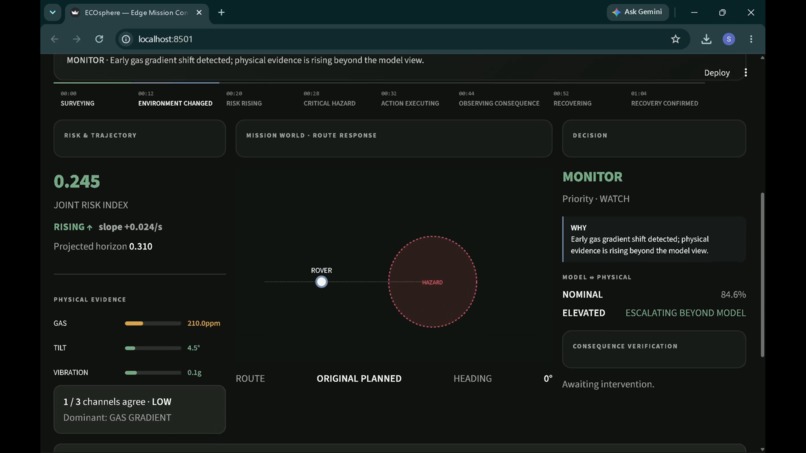Reload the localhost page
Viewport: 806px width, 453px height.
[99, 39]
